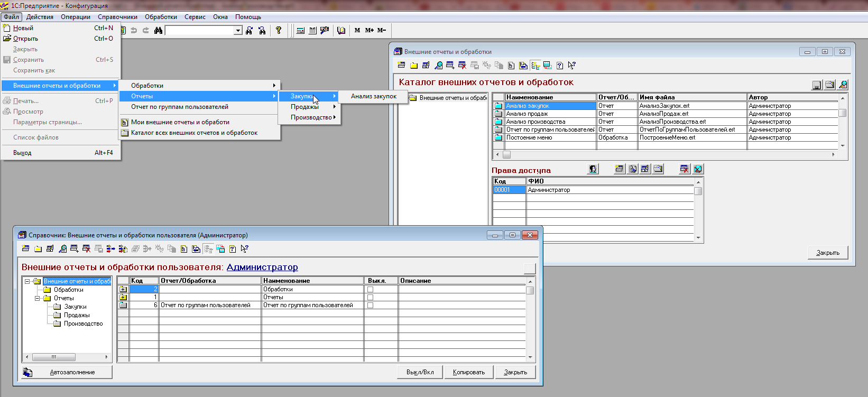This screenshot has width=868, height=397.
Task: Select Закупки folder in tree
Action: click(x=75, y=307)
